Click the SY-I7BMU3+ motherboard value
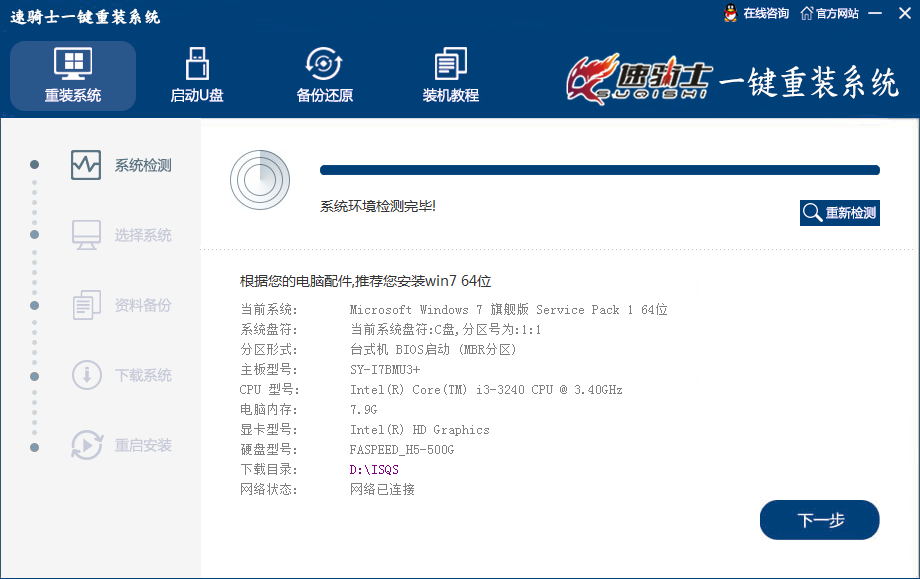This screenshot has height=579, width=920. [385, 370]
